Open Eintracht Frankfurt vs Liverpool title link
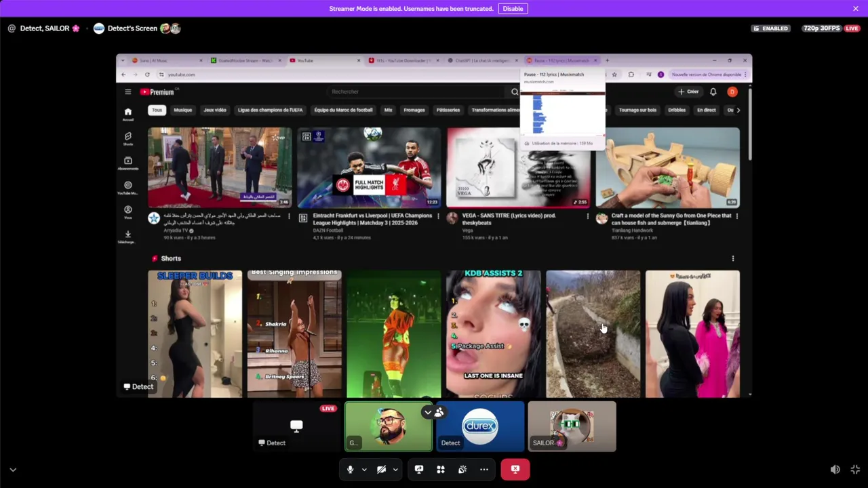This screenshot has width=868, height=488. tap(372, 219)
